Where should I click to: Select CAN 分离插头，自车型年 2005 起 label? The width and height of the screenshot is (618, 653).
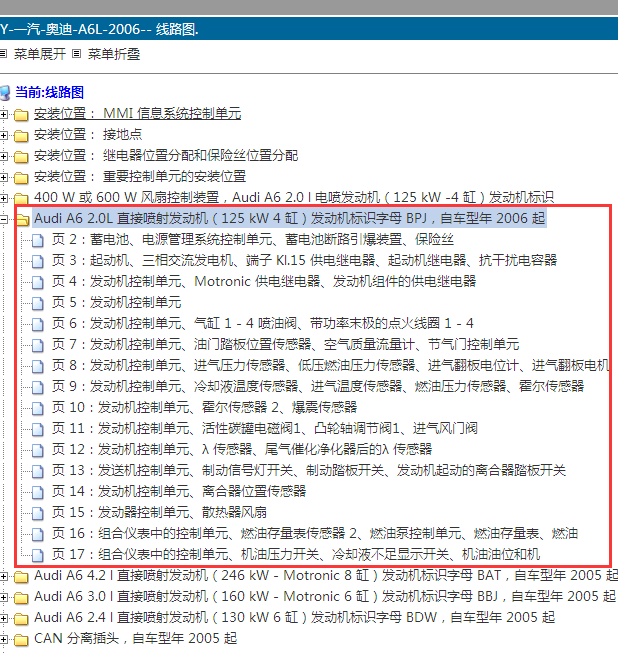[x=135, y=638]
